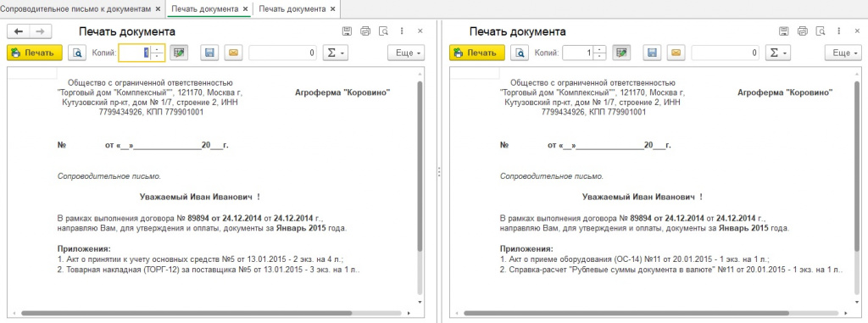The height and width of the screenshot is (323, 868).
Task: Open print preview in left print window
Action: (77, 53)
